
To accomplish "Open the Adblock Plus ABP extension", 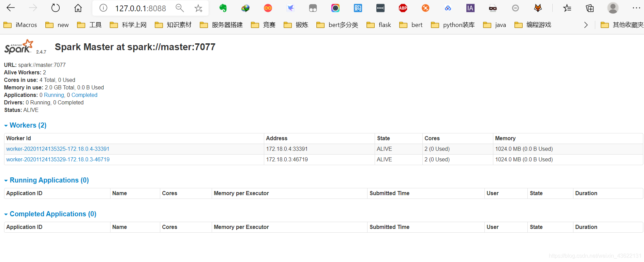I will (x=403, y=8).
